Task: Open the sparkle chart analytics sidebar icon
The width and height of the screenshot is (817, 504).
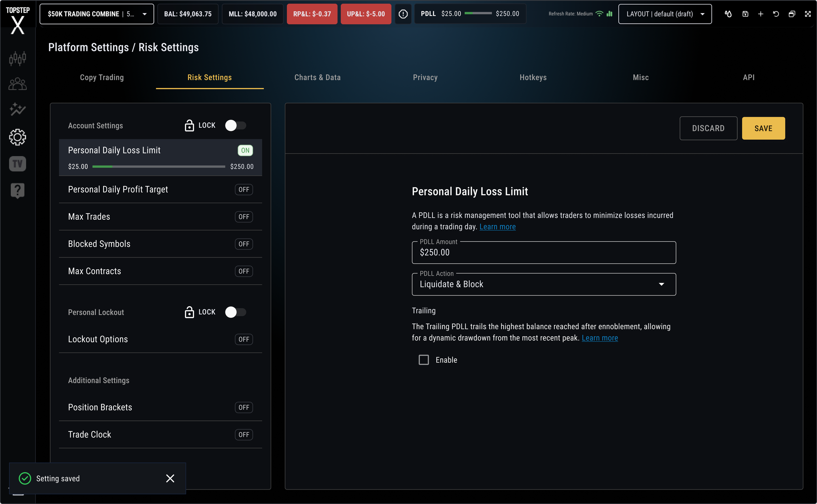Action: 18,109
